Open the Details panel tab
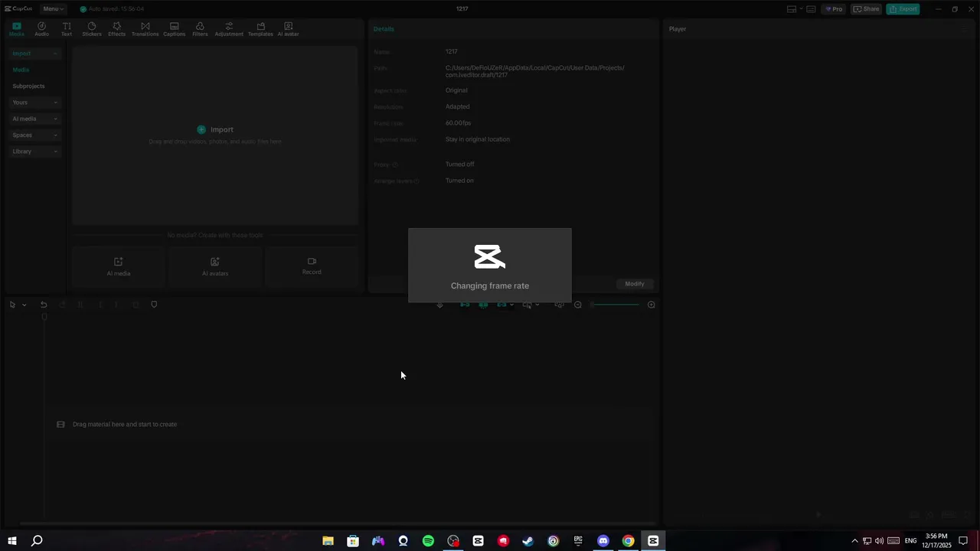Viewport: 980px width, 551px height. (x=384, y=29)
